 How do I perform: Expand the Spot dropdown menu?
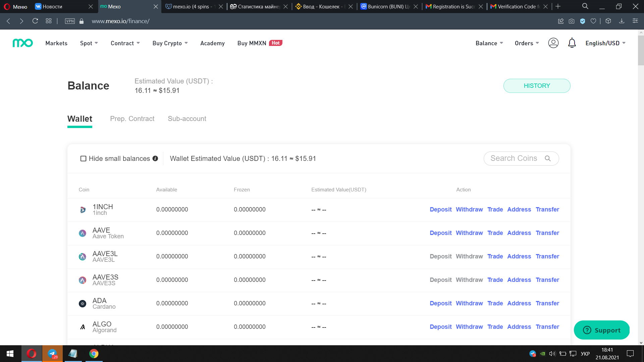[x=89, y=43]
